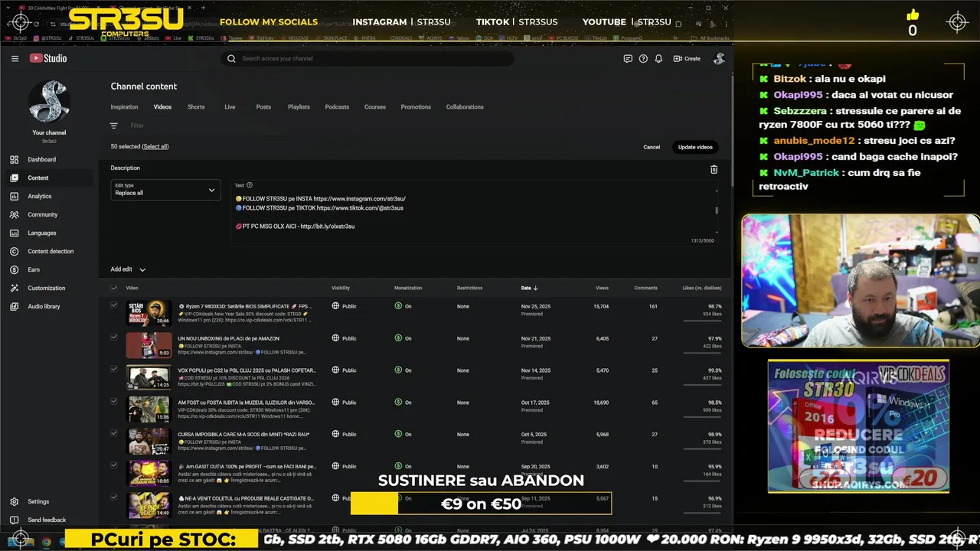980x551 pixels.
Task: Open the YouTube Studio hamburger menu
Action: (x=15, y=58)
